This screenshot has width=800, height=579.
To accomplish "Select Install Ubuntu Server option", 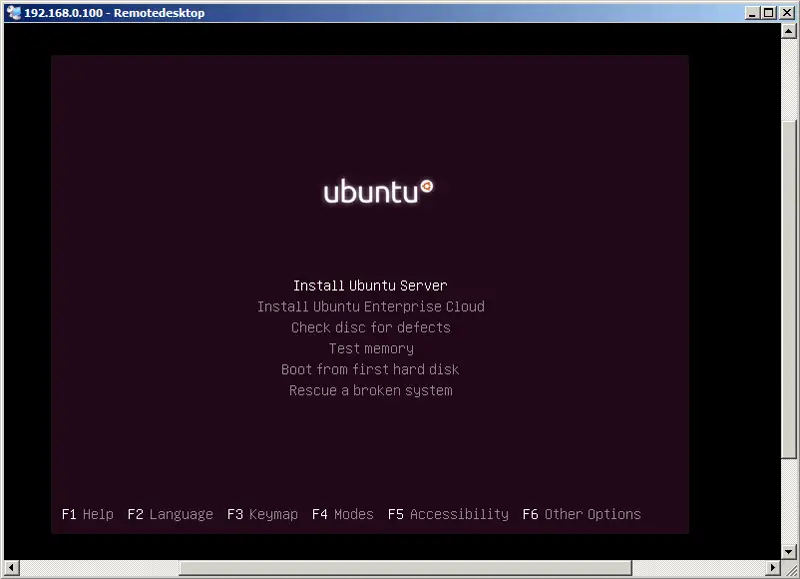I will tap(370, 286).
